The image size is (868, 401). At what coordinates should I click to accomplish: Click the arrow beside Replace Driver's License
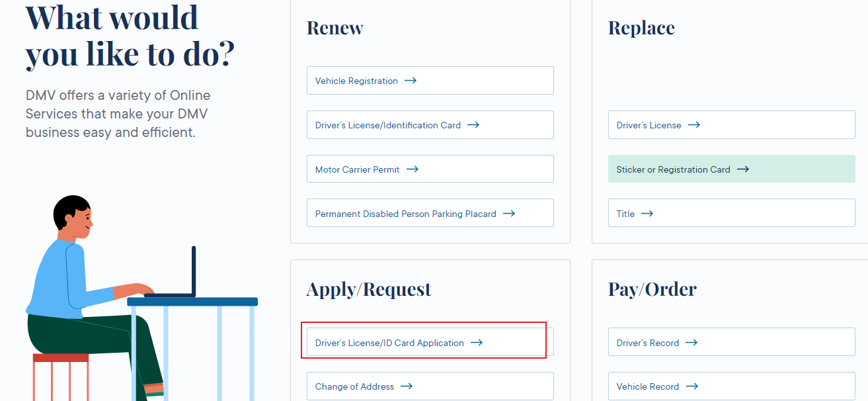[693, 125]
